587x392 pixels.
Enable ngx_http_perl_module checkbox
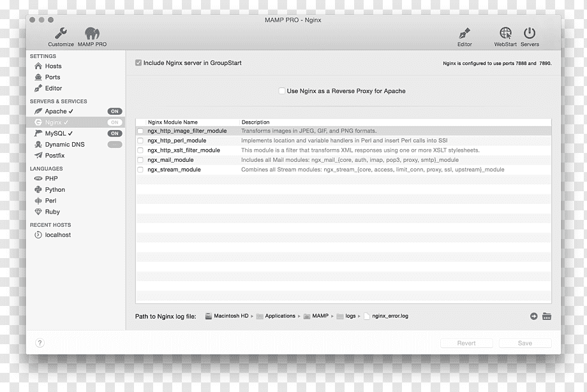pos(140,141)
